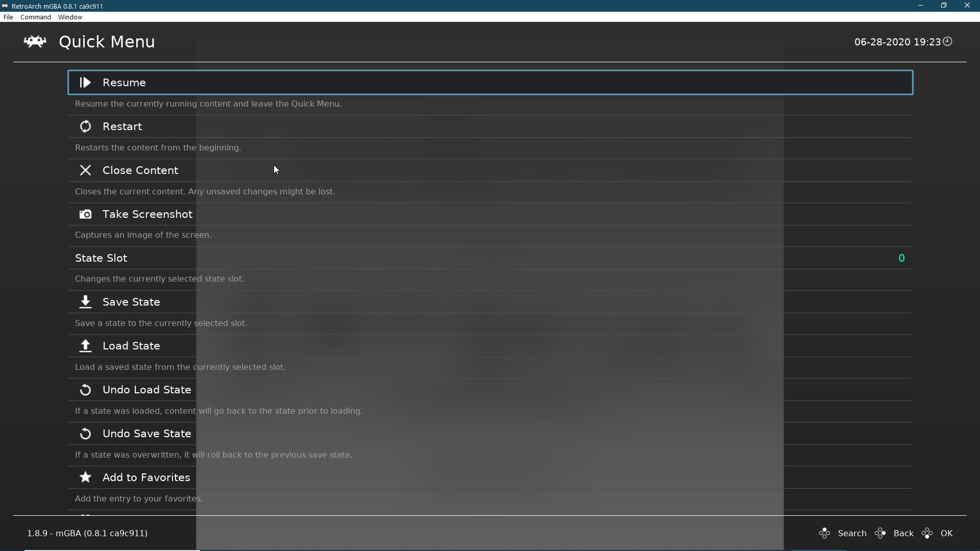This screenshot has height=551, width=980.
Task: Click the State Slot value showing 0
Action: [x=901, y=258]
